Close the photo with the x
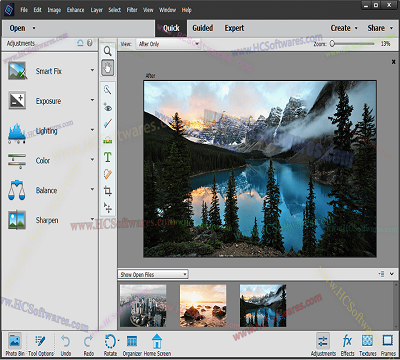400x360 pixels. pos(393,62)
